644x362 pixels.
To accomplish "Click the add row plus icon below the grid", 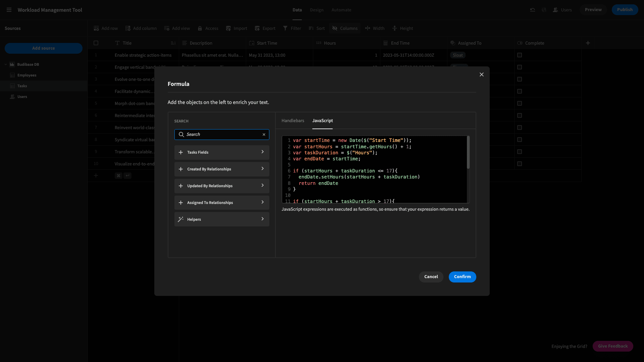I will point(96,175).
